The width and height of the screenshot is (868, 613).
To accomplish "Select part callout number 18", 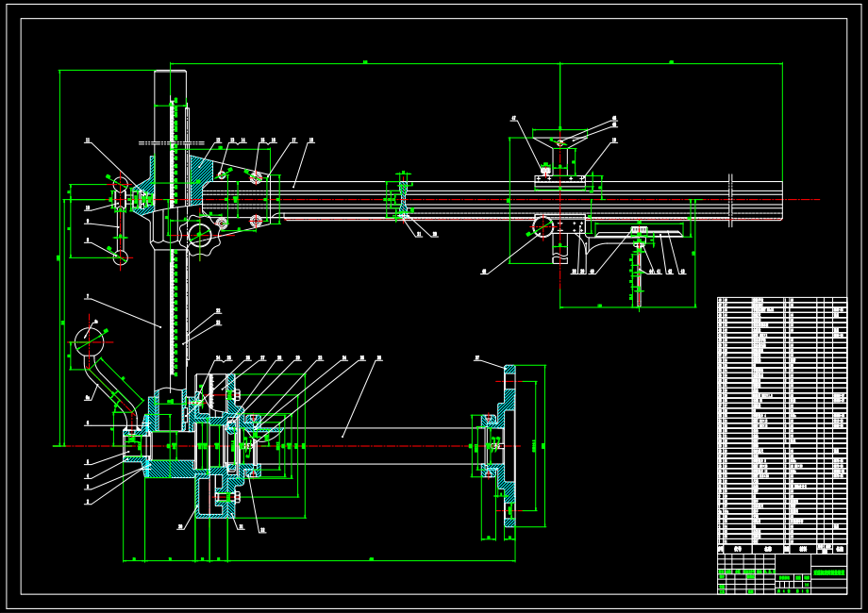I will coord(311,141).
